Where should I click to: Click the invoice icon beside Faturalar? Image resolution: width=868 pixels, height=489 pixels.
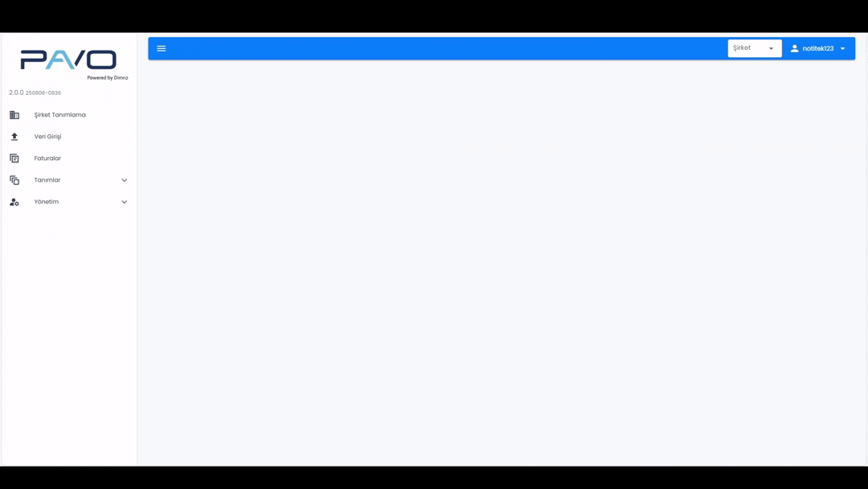[14, 158]
